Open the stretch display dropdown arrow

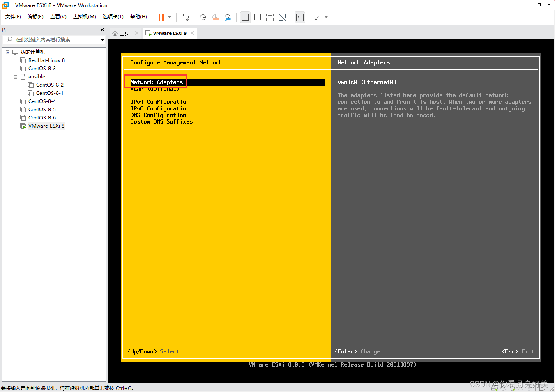[x=326, y=17]
